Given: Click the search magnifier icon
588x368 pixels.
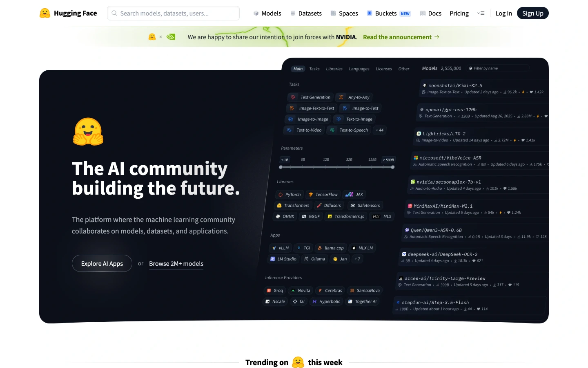Looking at the screenshot, I should (x=114, y=13).
